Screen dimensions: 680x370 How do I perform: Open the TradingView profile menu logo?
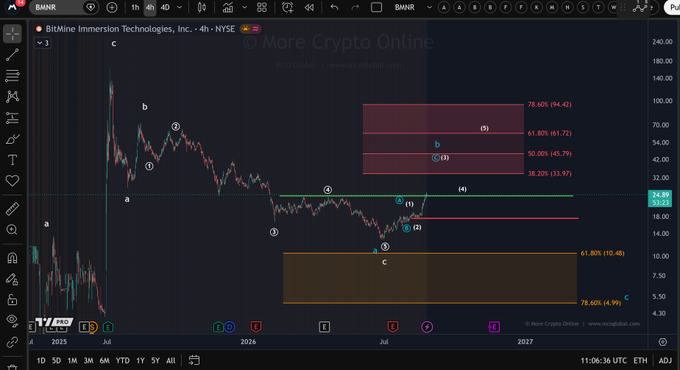(x=13, y=7)
